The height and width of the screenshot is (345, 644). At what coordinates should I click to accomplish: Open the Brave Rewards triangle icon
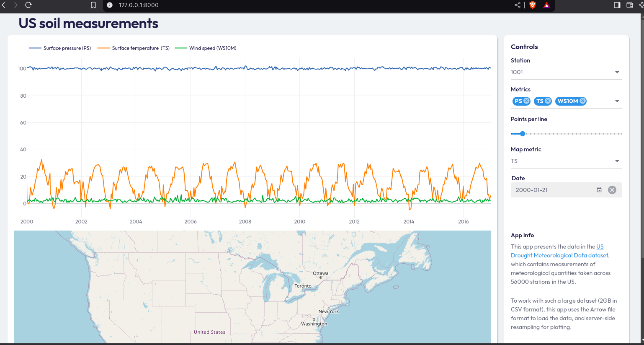coord(546,5)
